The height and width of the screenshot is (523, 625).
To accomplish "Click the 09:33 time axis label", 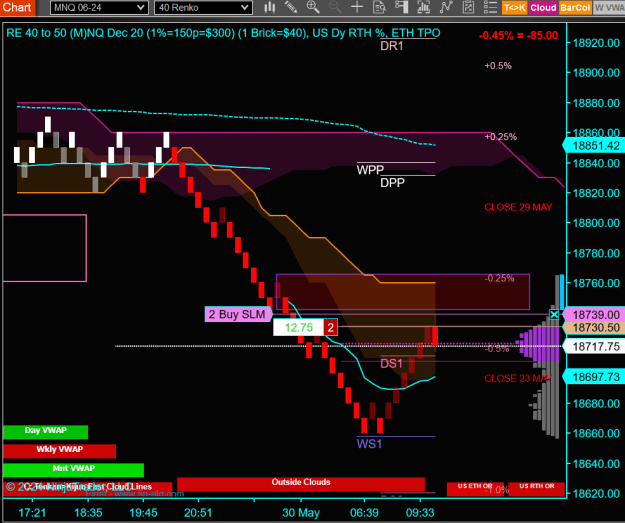I will (x=420, y=513).
